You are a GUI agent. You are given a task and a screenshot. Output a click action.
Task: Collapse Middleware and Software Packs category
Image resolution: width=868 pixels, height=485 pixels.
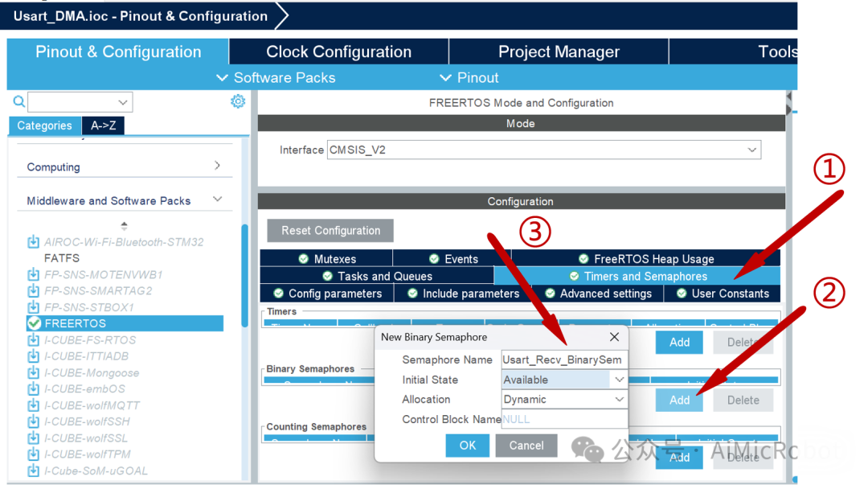click(x=218, y=199)
